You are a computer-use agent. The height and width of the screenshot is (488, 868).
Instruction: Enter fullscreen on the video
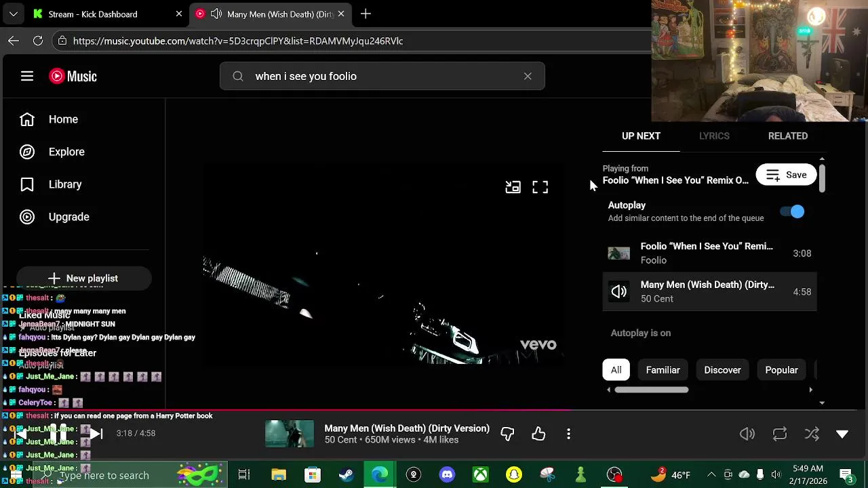(540, 187)
